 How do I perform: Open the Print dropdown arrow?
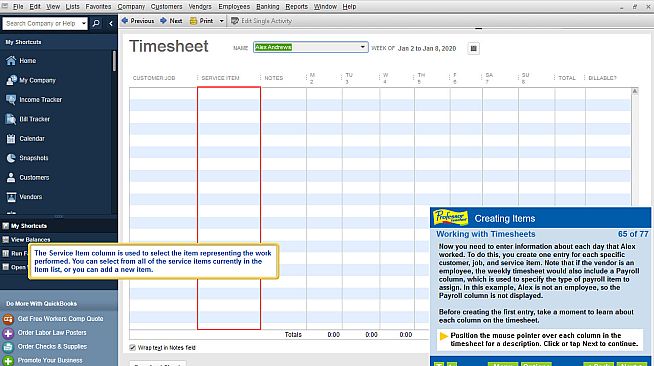(x=221, y=21)
